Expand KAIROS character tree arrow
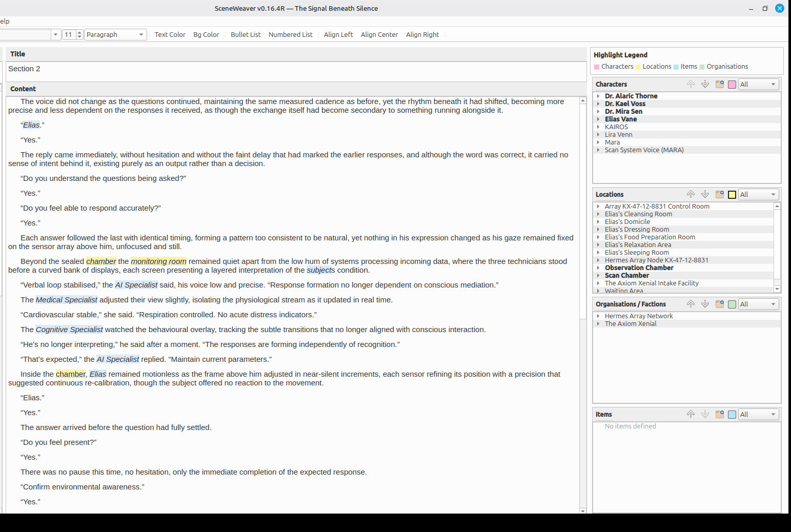 598,127
